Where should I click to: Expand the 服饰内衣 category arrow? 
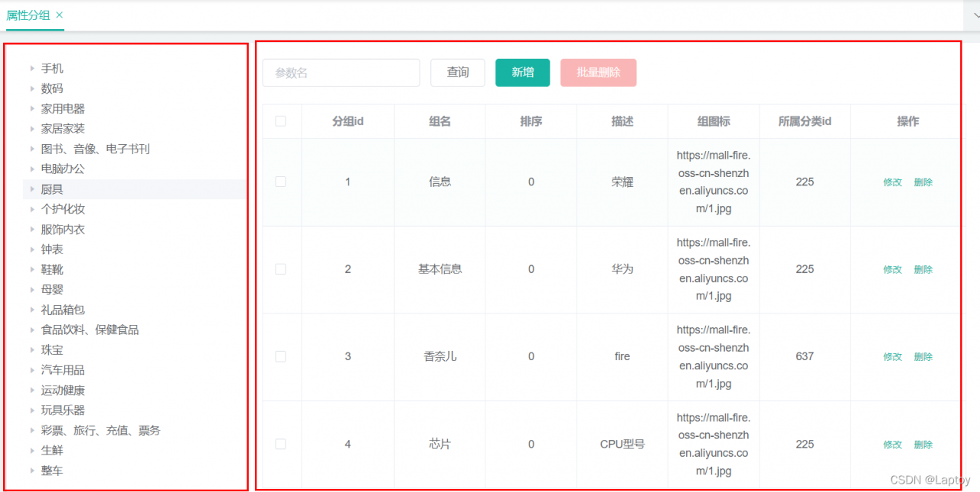click(32, 229)
